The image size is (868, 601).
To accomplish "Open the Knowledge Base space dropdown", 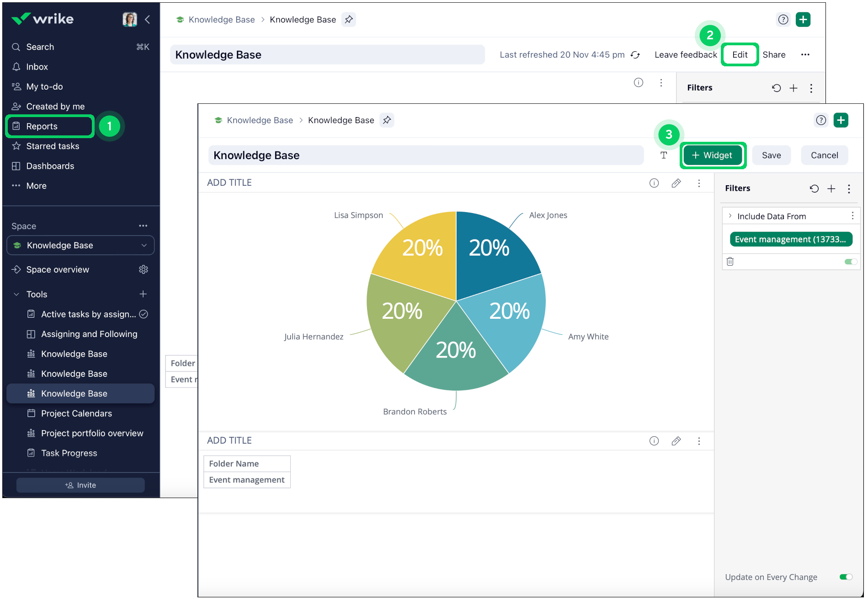I will tap(80, 245).
